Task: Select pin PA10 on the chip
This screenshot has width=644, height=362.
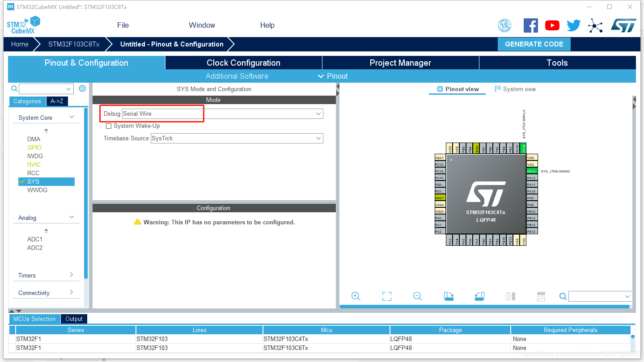Action: click(x=531, y=191)
